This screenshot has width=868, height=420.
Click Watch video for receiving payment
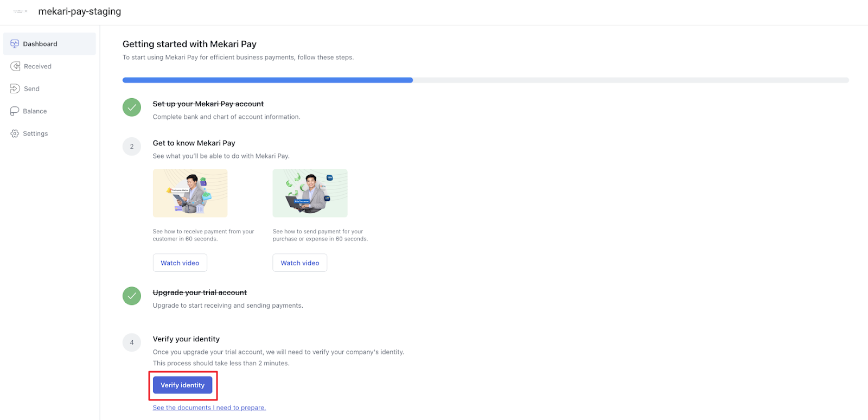pos(180,263)
